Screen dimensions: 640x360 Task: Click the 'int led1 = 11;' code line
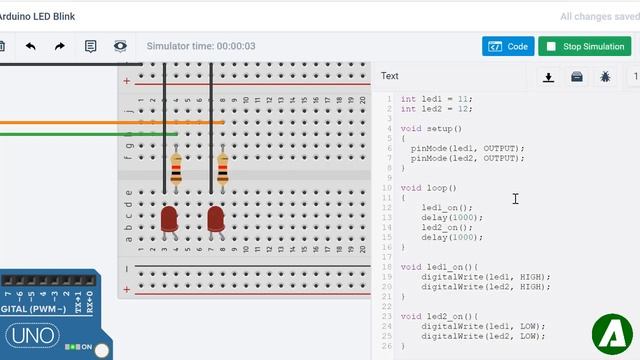point(436,99)
